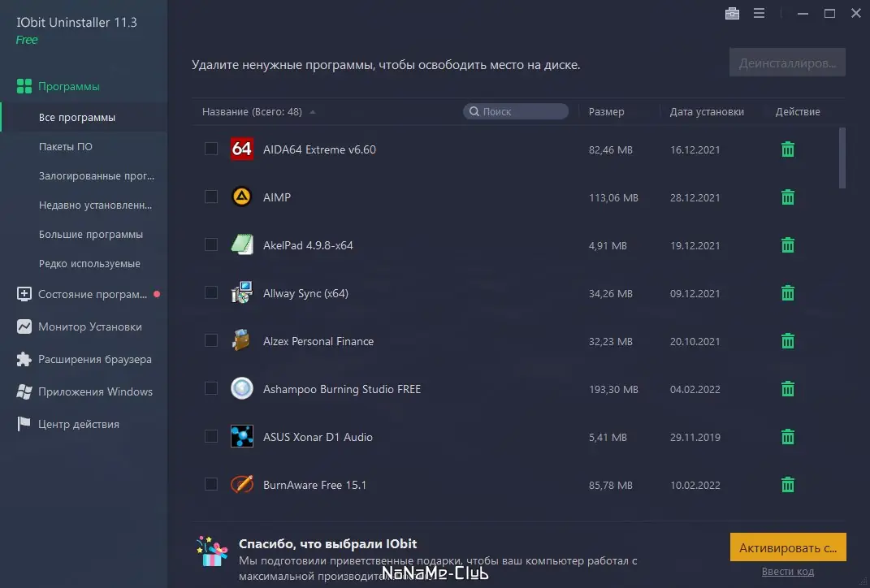Image resolution: width=870 pixels, height=588 pixels.
Task: Click the trash icon for ASUS Xonar D1 Audio
Action: (x=787, y=437)
